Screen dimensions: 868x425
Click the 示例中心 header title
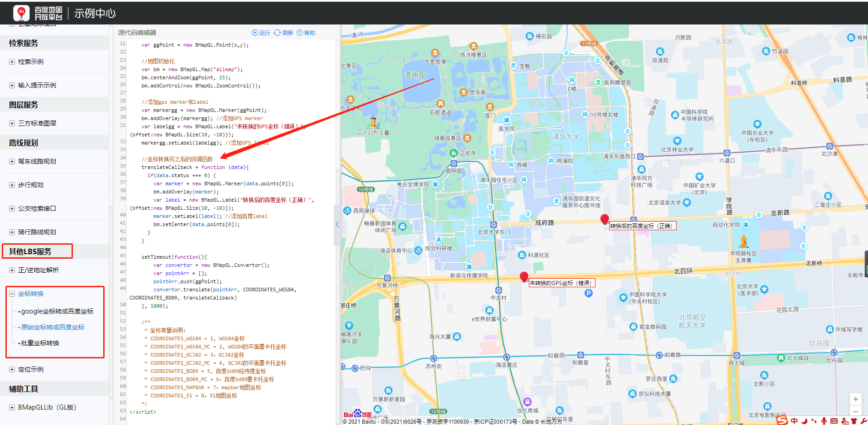(x=95, y=13)
